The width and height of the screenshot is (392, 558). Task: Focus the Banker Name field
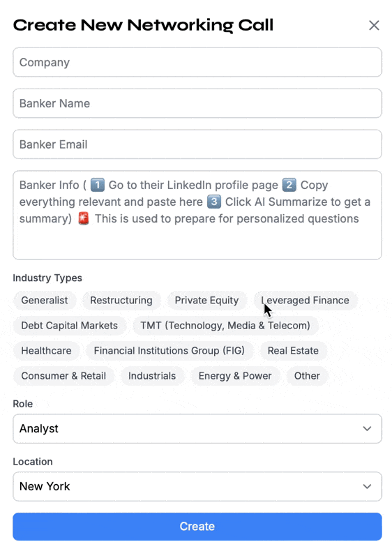(197, 103)
